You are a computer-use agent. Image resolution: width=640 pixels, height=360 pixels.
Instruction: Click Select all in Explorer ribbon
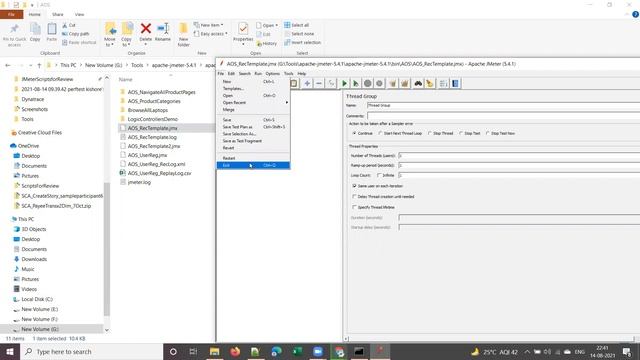pos(296,25)
